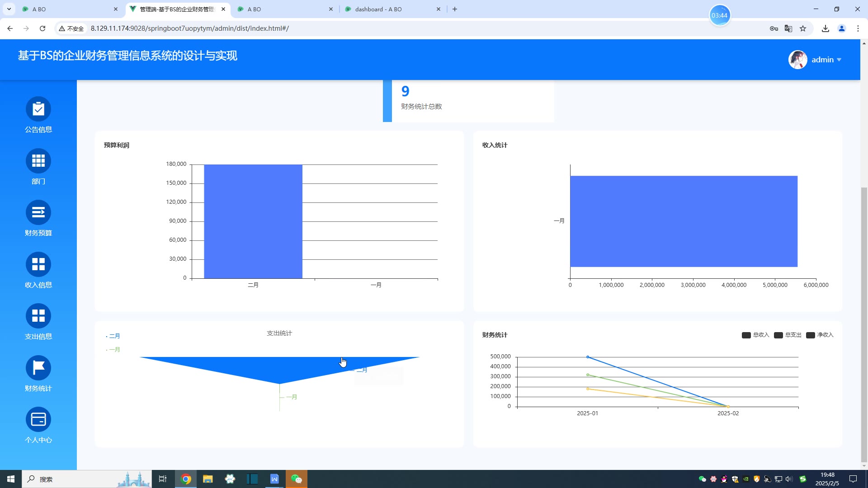868x488 pixels.
Task: Toggle 总支出 series in 财务统计 legend
Action: click(x=787, y=335)
